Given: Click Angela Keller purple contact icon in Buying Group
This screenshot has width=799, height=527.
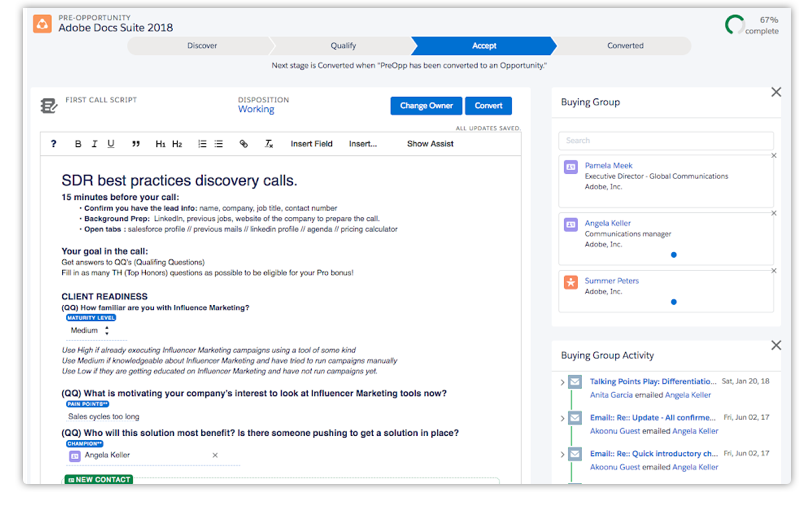Looking at the screenshot, I should (571, 224).
